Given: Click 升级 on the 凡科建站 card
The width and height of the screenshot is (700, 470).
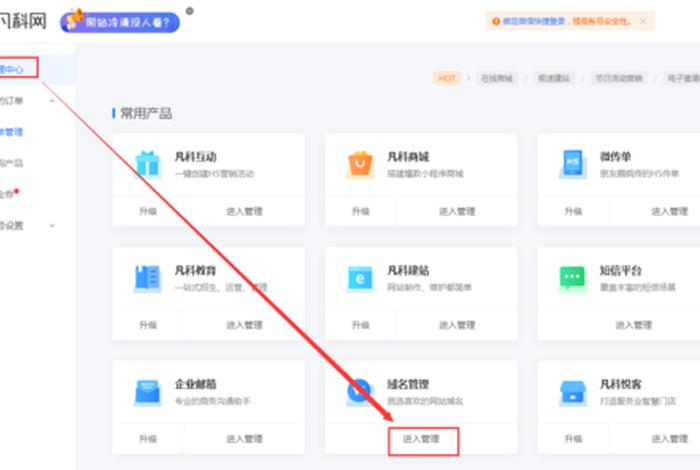Looking at the screenshot, I should click(x=360, y=325).
